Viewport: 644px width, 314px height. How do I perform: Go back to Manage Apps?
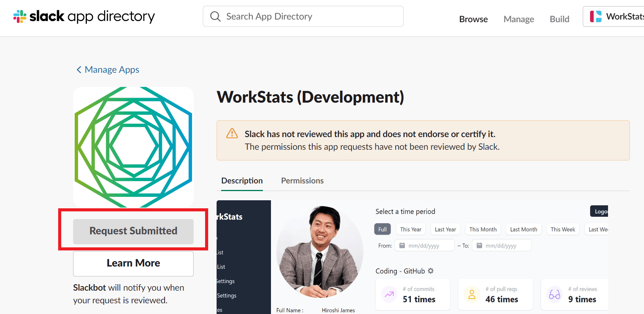(108, 70)
